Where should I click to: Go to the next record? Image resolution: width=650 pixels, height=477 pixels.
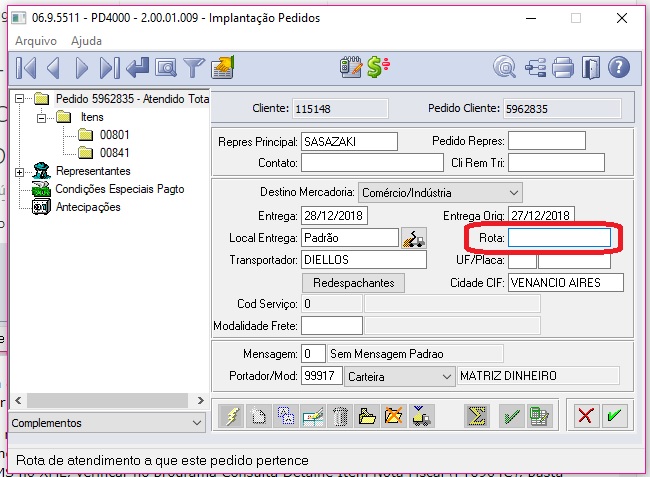coord(82,68)
